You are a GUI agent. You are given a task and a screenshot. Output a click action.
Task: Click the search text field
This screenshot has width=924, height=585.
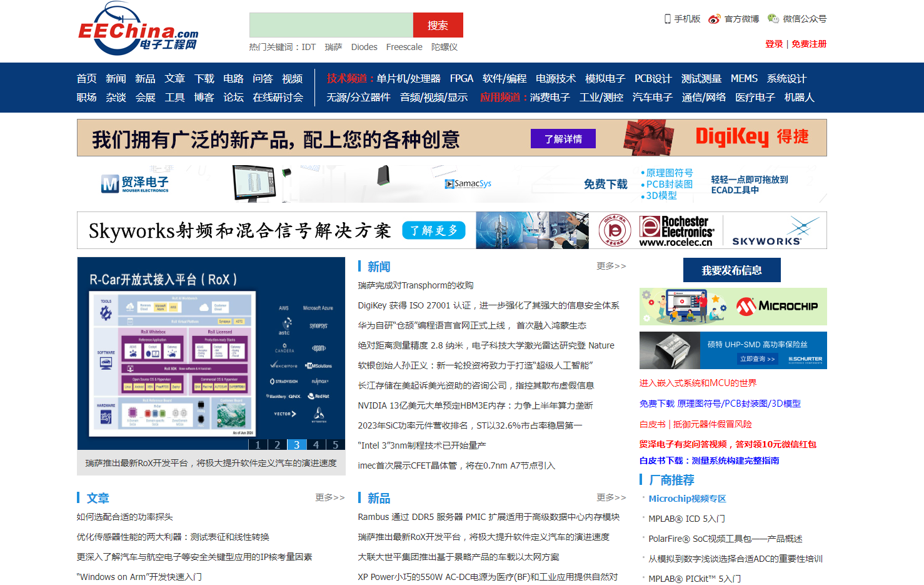point(331,25)
